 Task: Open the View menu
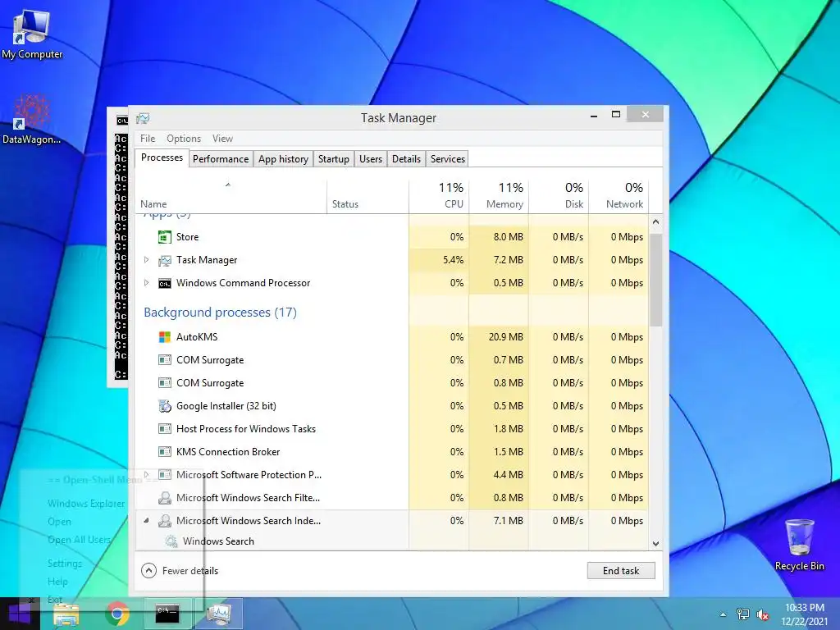coord(222,138)
